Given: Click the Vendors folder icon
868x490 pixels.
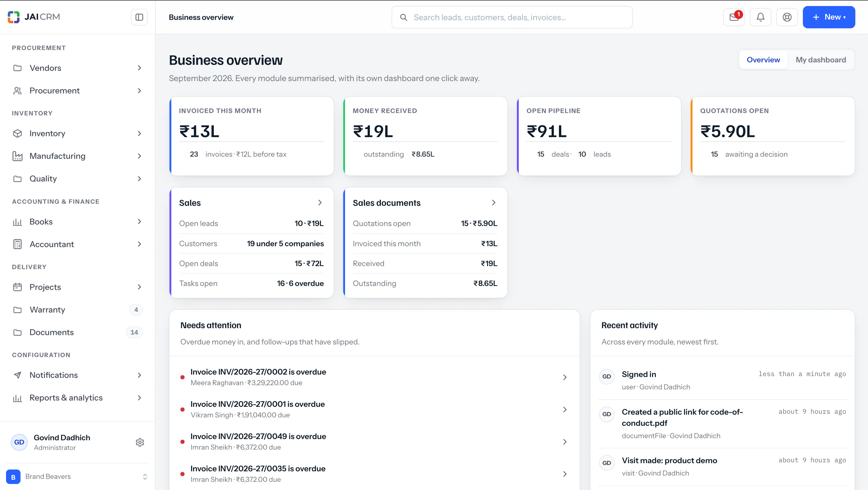Looking at the screenshot, I should pos(17,68).
